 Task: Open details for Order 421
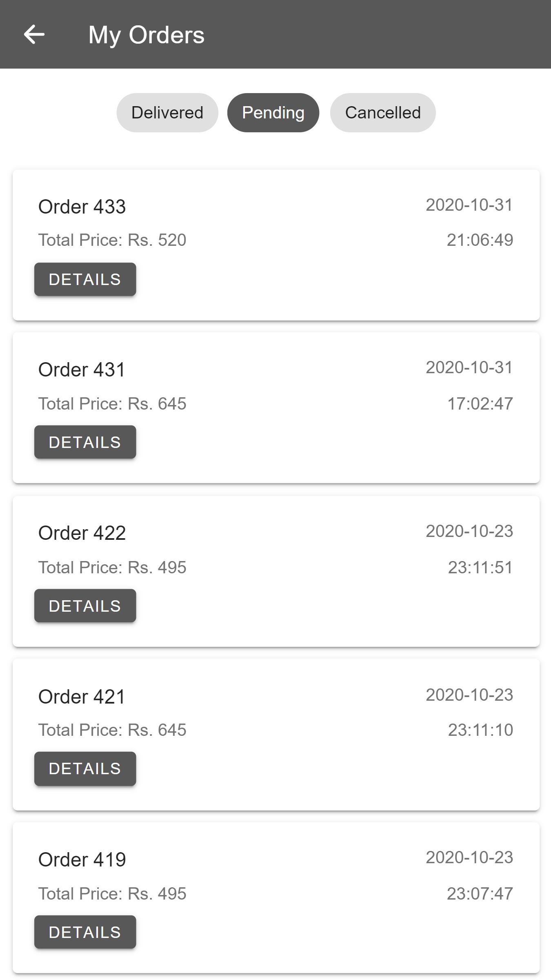click(x=85, y=769)
